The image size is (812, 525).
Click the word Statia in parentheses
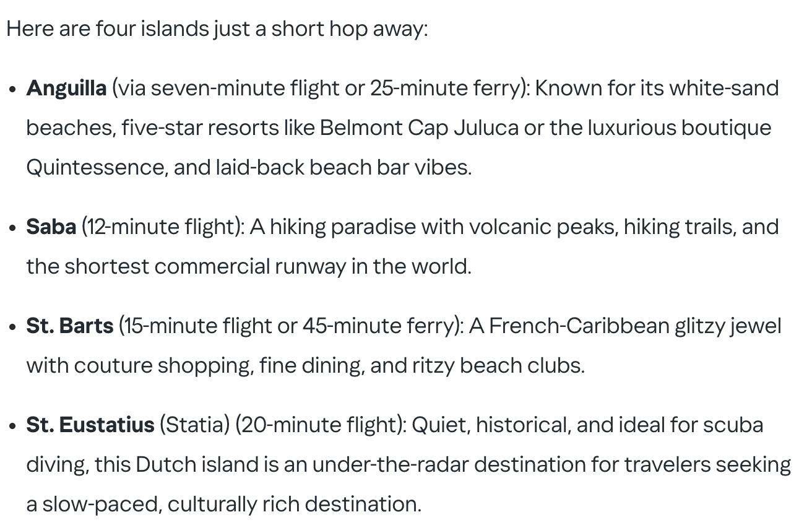[195, 425]
